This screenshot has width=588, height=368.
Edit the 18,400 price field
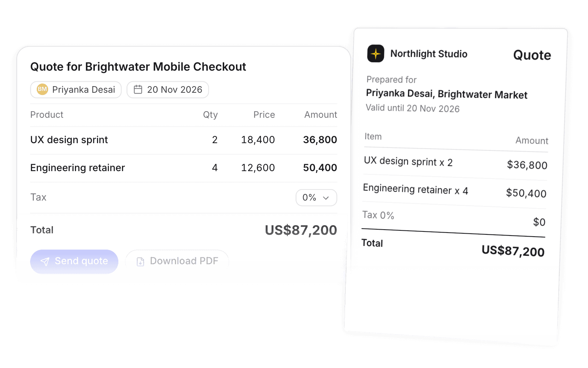[258, 140]
